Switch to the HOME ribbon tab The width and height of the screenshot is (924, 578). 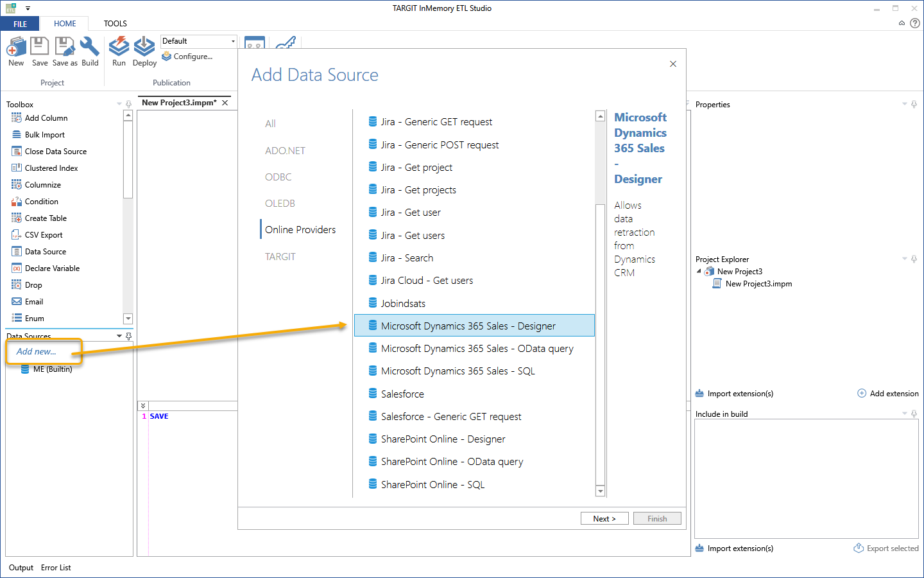point(65,24)
